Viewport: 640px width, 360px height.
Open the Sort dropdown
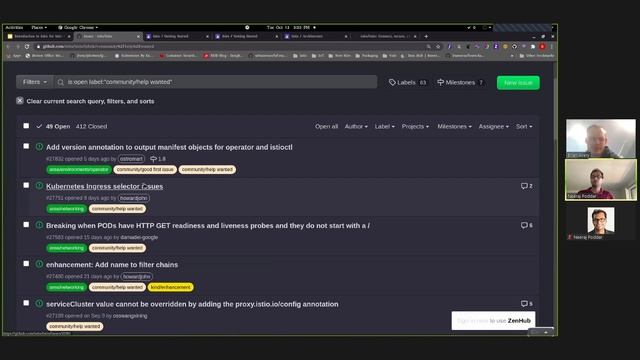[x=524, y=127]
